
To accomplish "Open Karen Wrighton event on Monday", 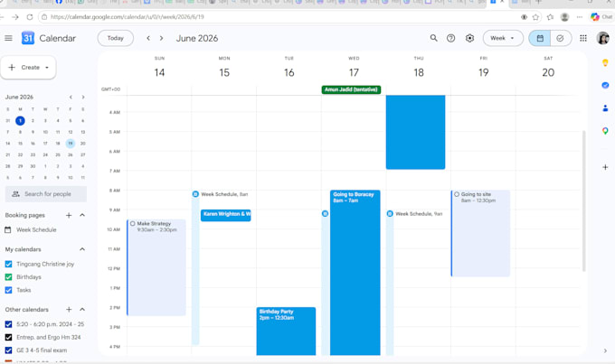I will (x=225, y=215).
